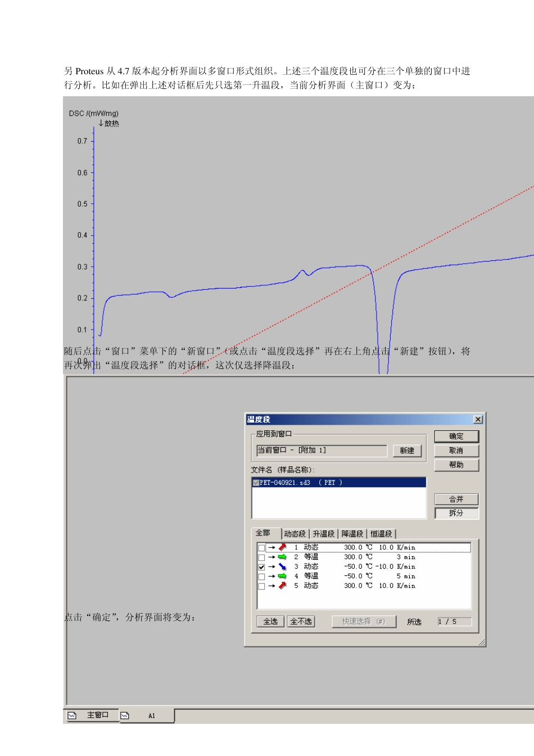Viewport: 534px width, 756px height.
Task: Click the 快速选择 (#) button
Action: 364,622
